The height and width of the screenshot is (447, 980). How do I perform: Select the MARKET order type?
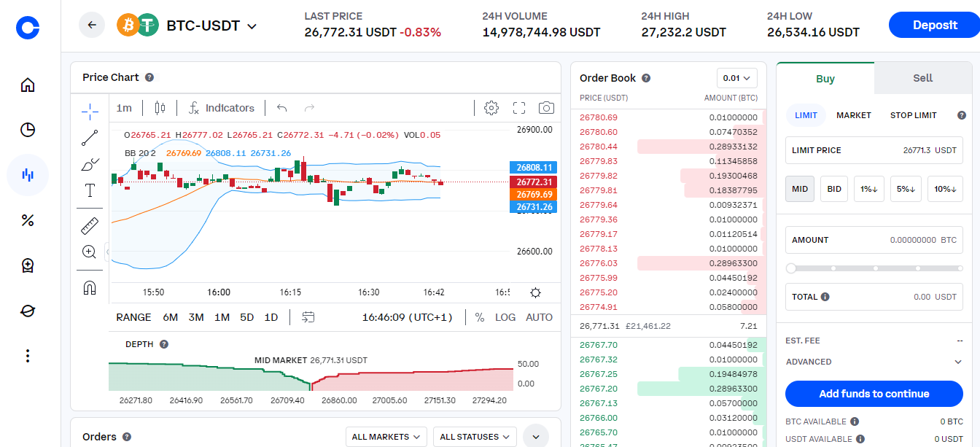click(853, 114)
